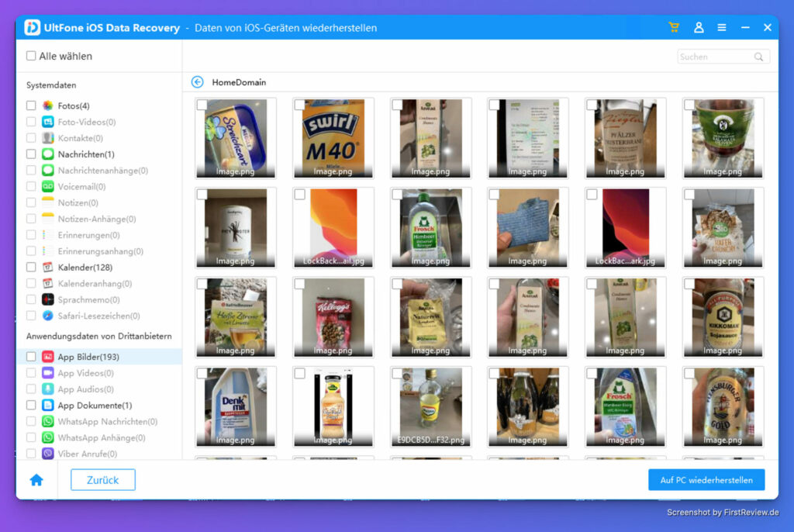Open the hamburger menu icon
Screen dimensions: 794x532
pyautogui.click(x=722, y=27)
